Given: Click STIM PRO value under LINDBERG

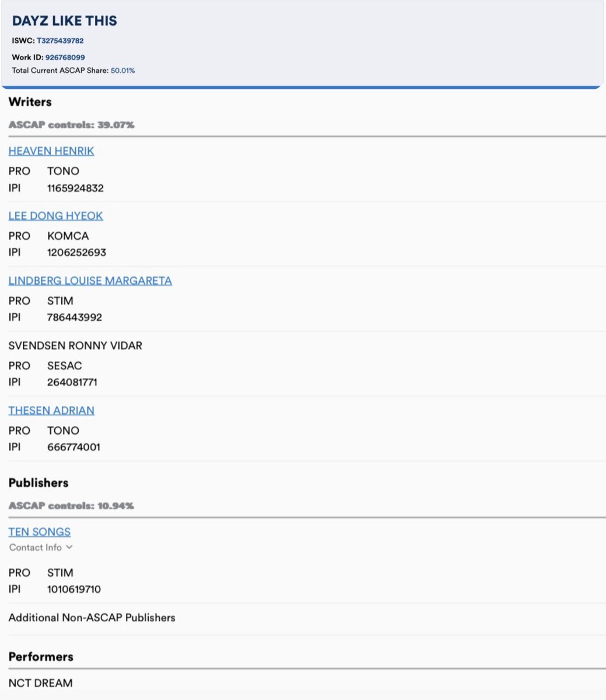Looking at the screenshot, I should (x=60, y=301).
